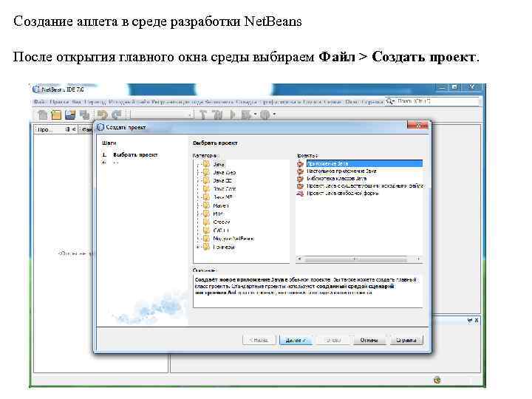Click the projects list horizontal scrollbar thumb
Image resolution: width=532 pixels, height=399 pixels.
point(355,259)
